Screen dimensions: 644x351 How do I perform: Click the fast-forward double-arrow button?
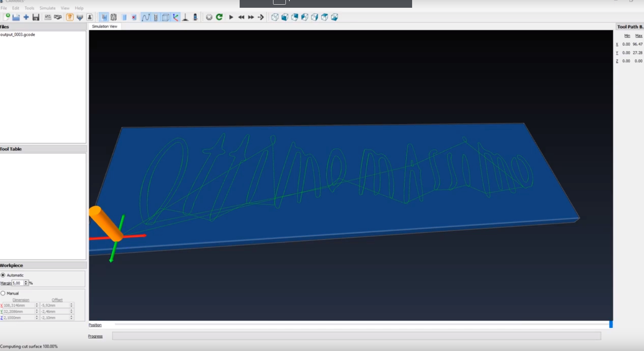(251, 17)
